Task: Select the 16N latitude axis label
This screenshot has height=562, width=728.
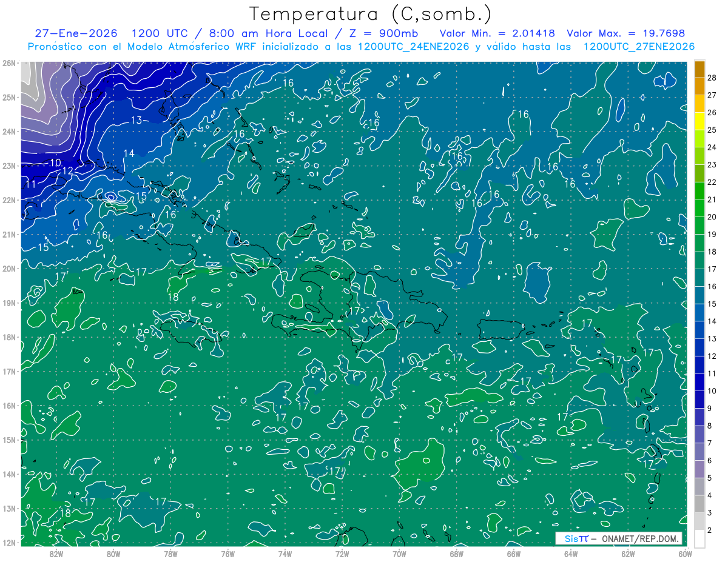Action: [x=8, y=405]
